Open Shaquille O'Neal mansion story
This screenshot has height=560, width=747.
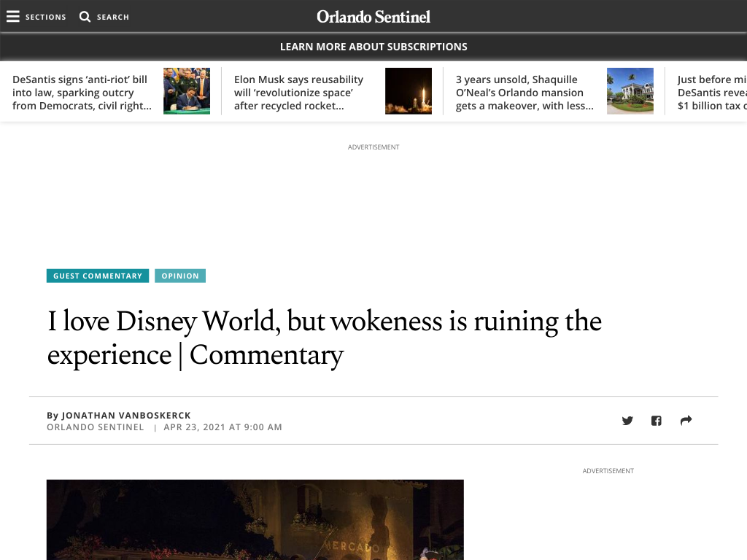coord(525,93)
